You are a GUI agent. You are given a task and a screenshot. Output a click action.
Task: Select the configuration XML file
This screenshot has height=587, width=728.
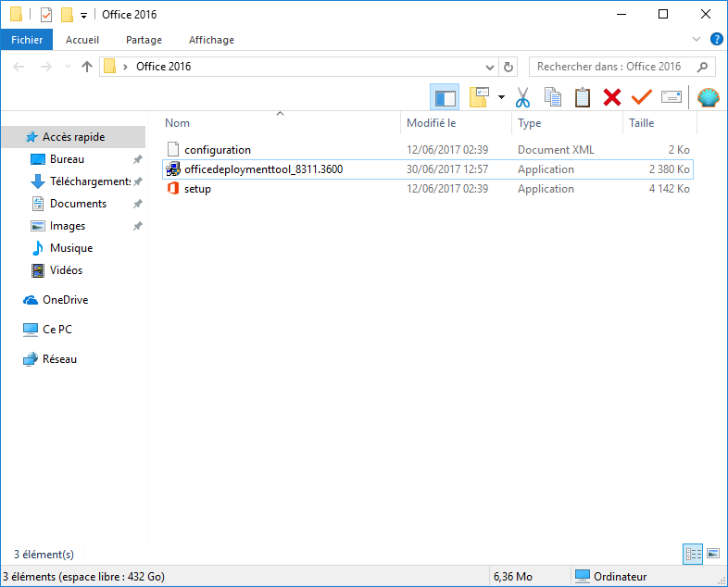(428, 150)
